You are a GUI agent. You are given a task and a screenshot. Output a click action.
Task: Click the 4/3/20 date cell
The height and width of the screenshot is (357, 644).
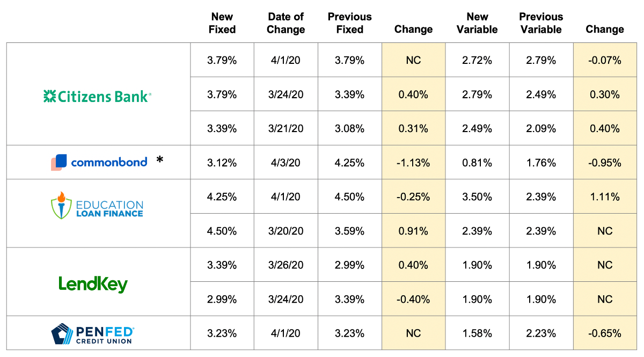click(x=286, y=163)
